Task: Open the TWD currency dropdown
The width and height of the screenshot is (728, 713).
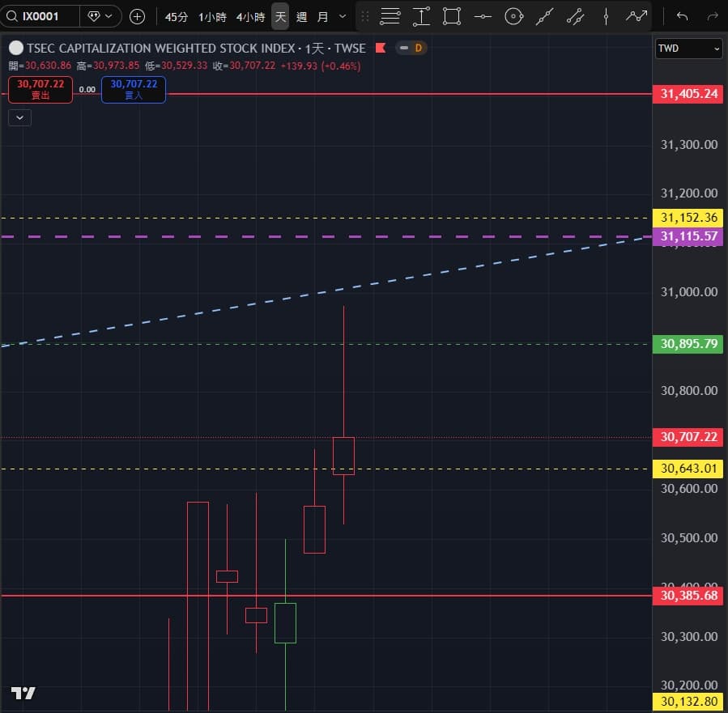Action: [x=688, y=49]
